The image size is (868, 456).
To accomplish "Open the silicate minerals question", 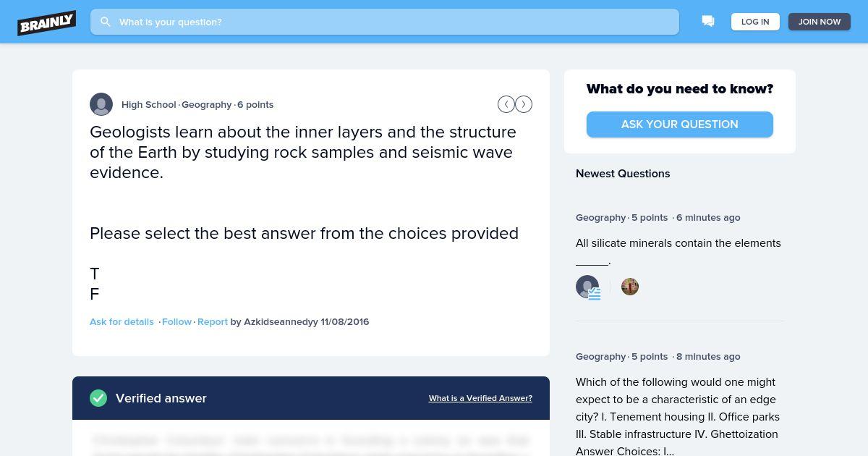I will point(678,250).
